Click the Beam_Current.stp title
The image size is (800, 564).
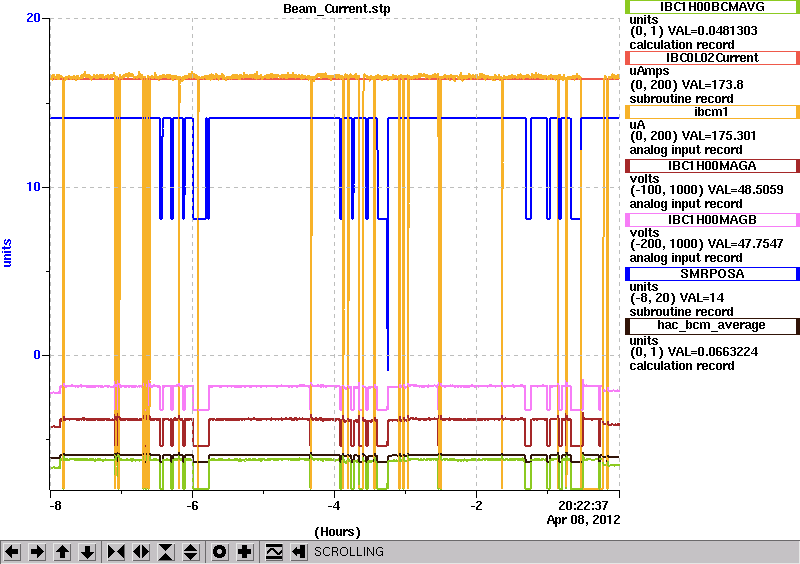tap(337, 9)
